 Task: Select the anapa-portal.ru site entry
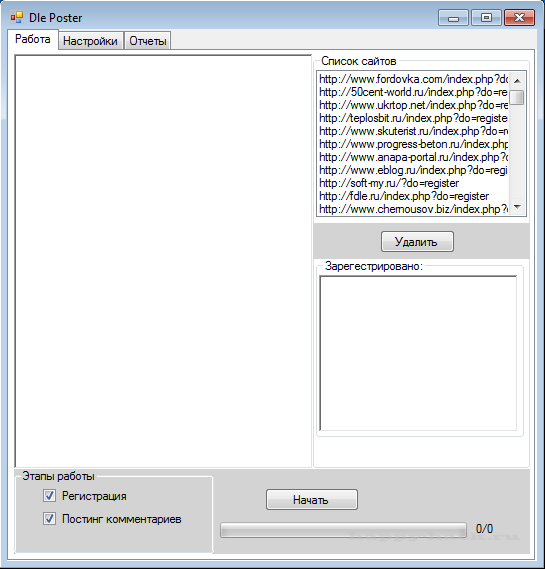click(x=414, y=157)
